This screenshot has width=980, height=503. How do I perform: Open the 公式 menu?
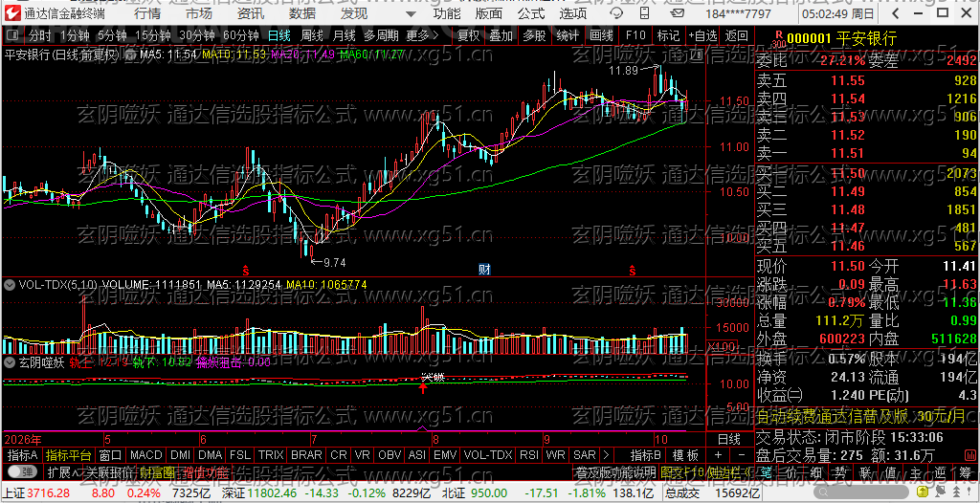[531, 13]
